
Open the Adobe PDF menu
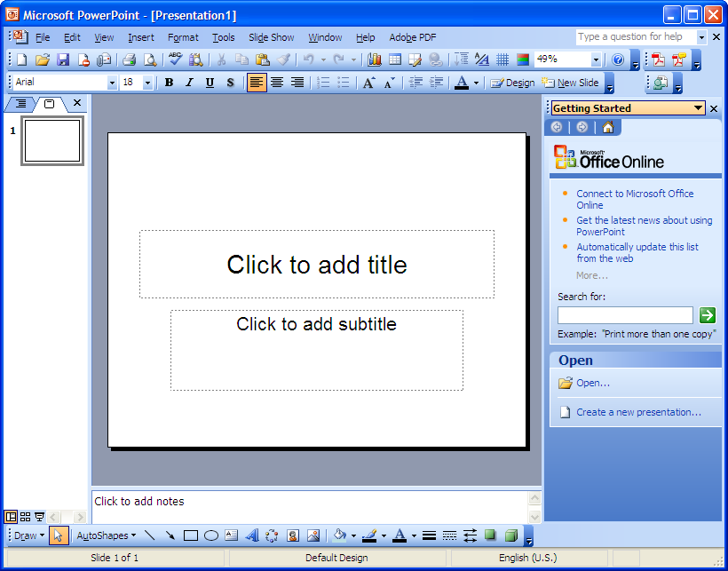coord(413,37)
